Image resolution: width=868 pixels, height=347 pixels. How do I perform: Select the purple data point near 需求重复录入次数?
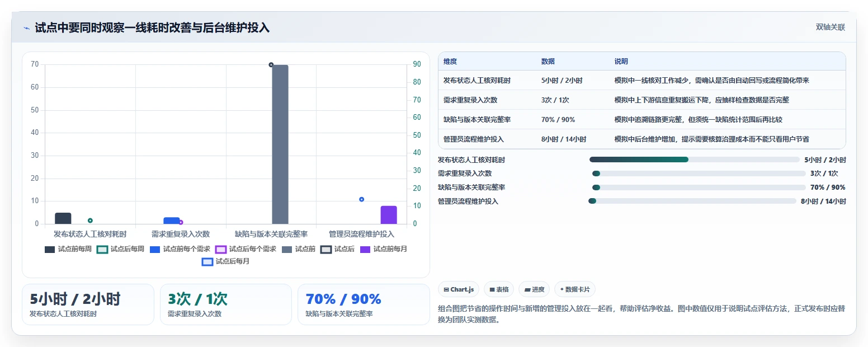[x=181, y=222]
